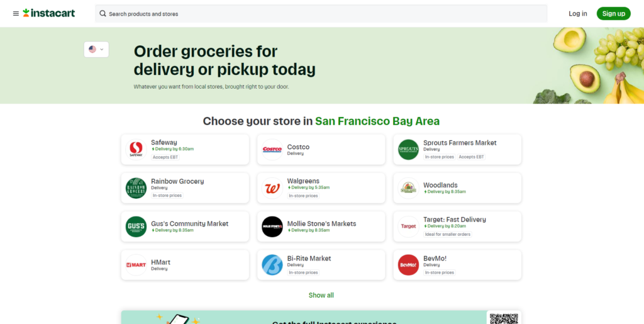This screenshot has width=644, height=324.
Task: Click the HMart store logo
Action: (x=136, y=265)
